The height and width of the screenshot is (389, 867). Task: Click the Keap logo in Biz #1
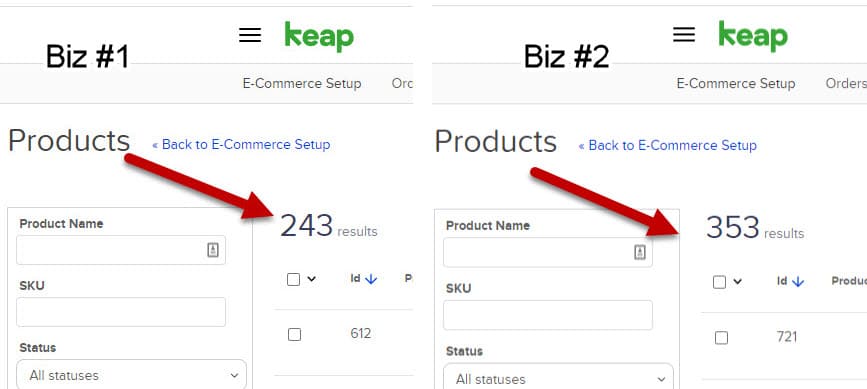[x=319, y=36]
